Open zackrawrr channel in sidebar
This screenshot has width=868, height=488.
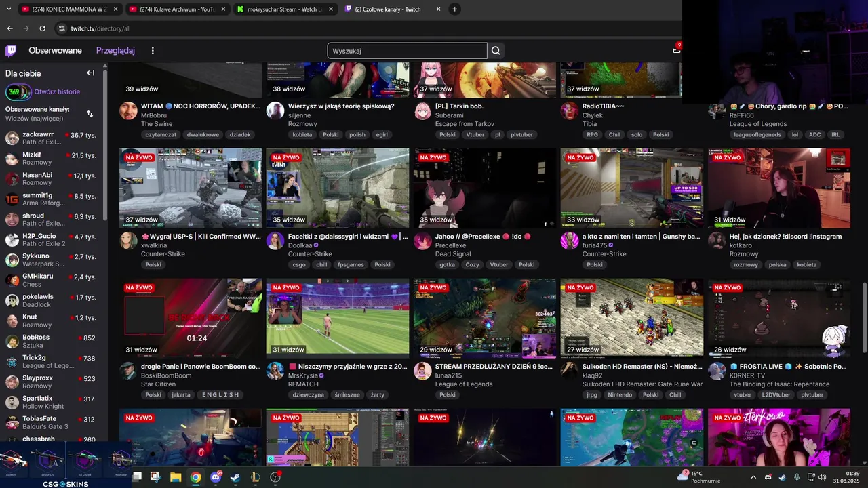click(x=53, y=138)
